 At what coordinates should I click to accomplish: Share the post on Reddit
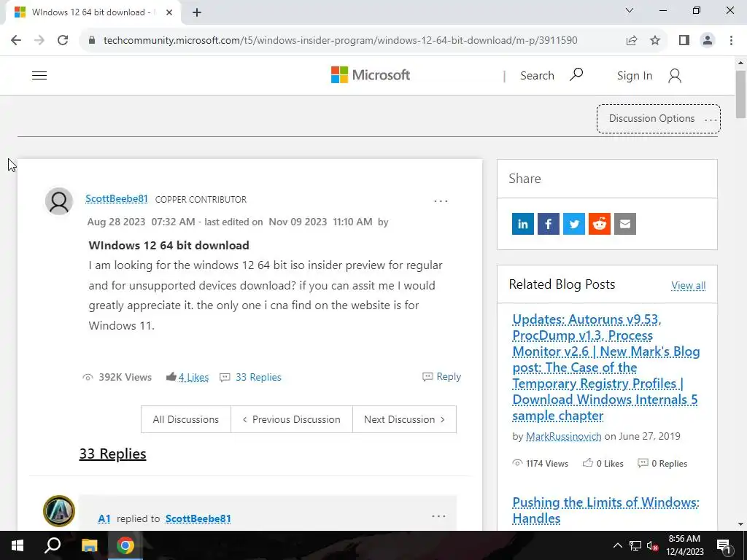[x=600, y=224]
